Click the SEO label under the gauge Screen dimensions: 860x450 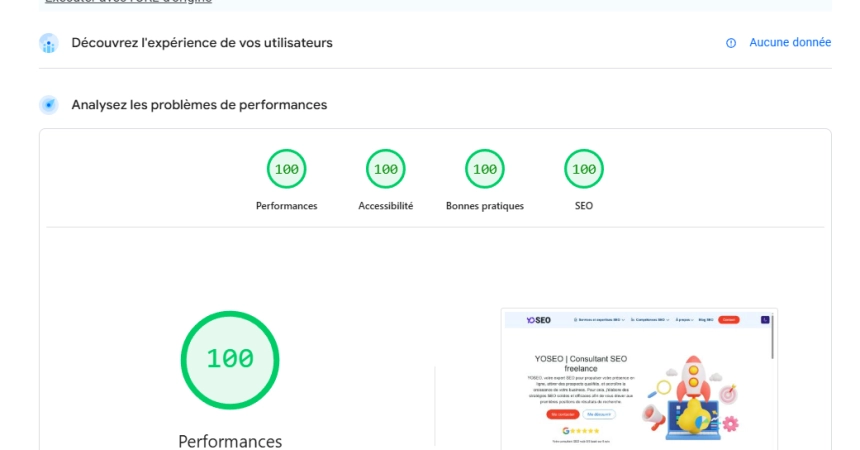click(584, 206)
